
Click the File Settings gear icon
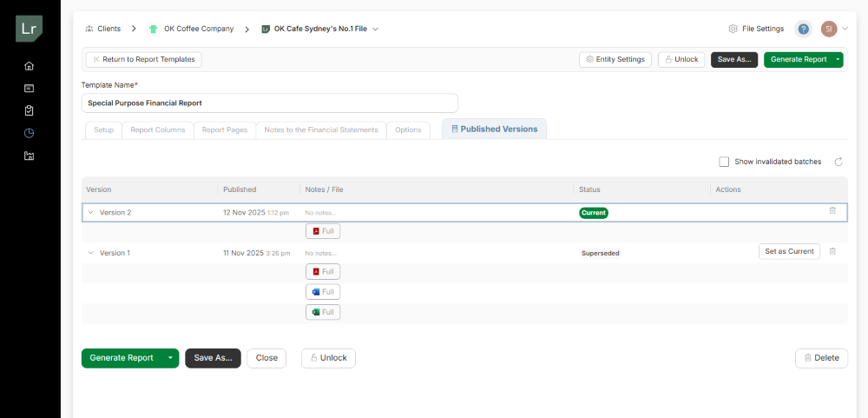point(733,29)
